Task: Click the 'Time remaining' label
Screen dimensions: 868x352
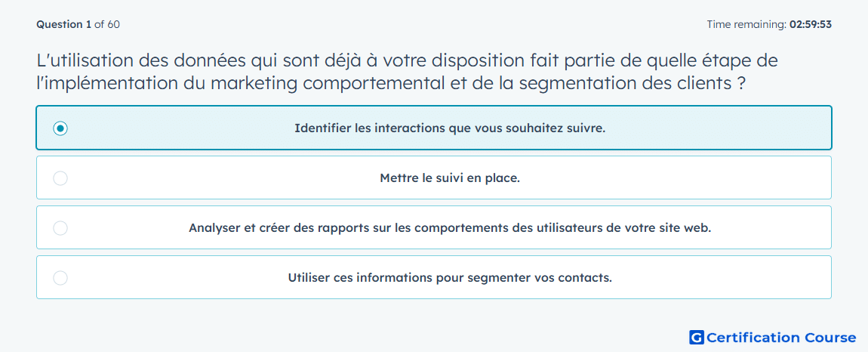Action: tap(747, 24)
